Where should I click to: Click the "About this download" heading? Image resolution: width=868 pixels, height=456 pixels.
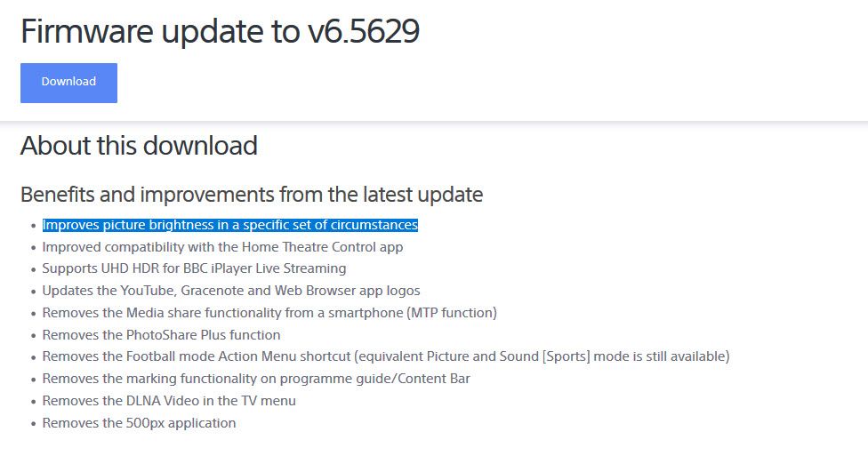(139, 145)
